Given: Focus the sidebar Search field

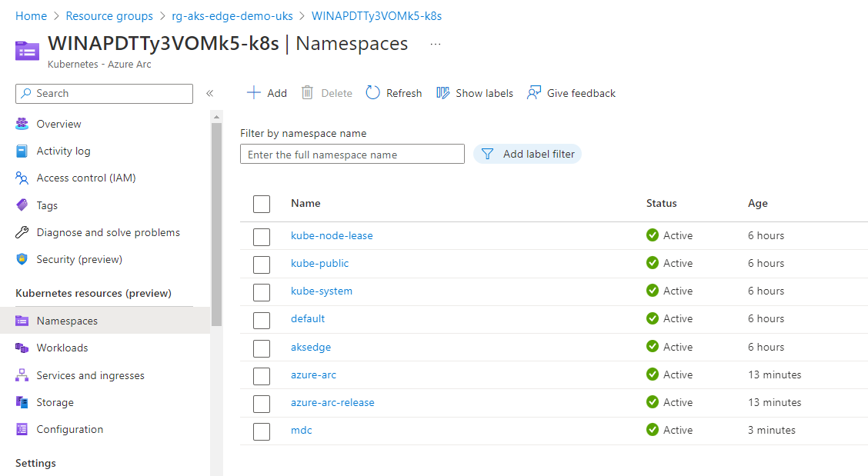Looking at the screenshot, I should point(104,94).
